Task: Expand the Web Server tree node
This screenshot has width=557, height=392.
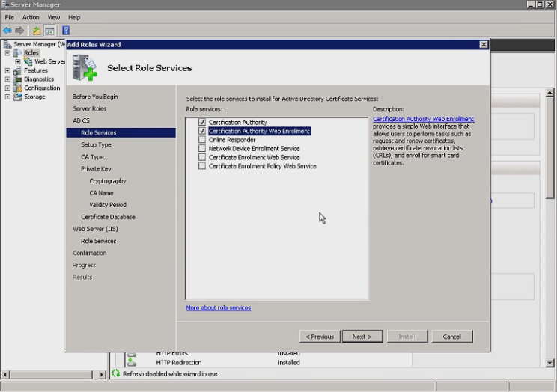Action: click(17, 62)
